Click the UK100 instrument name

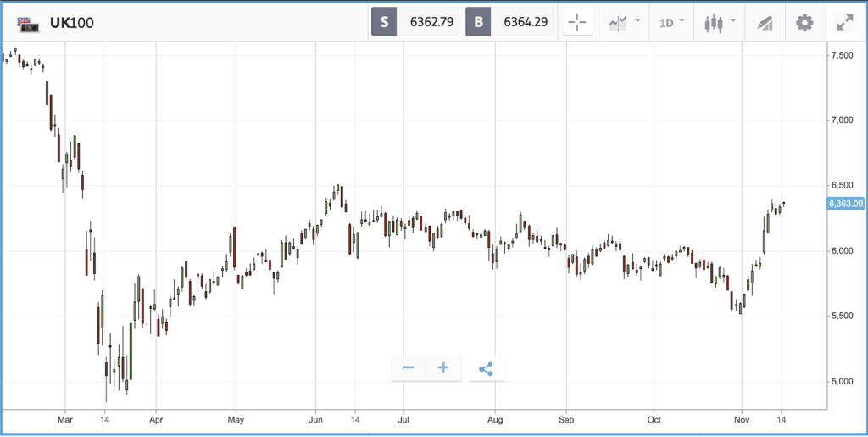click(72, 23)
